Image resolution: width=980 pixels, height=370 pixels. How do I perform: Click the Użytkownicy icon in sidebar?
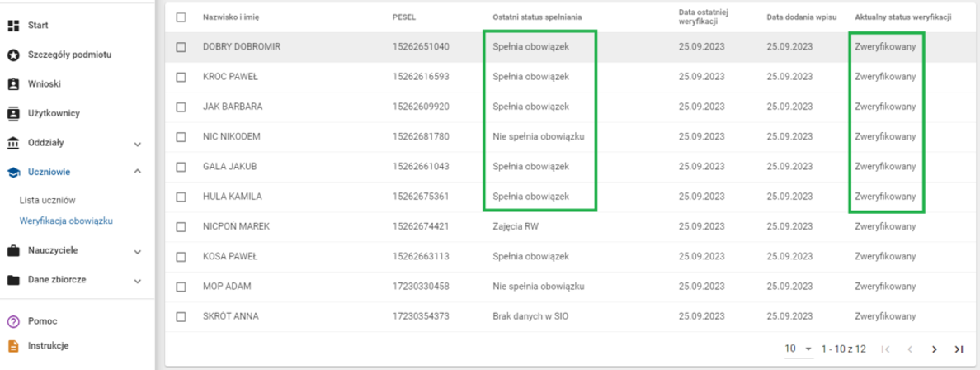(x=13, y=112)
